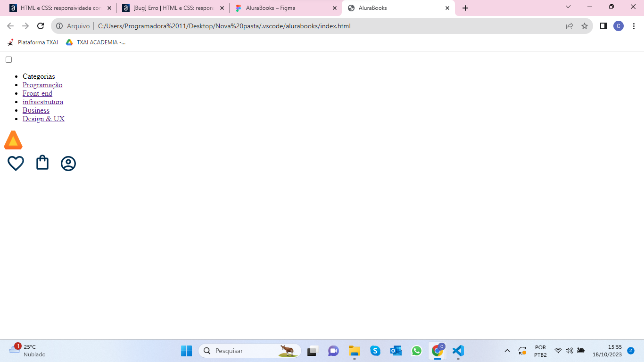The height and width of the screenshot is (362, 644).
Task: Open the notification center badge
Action: pos(631,351)
